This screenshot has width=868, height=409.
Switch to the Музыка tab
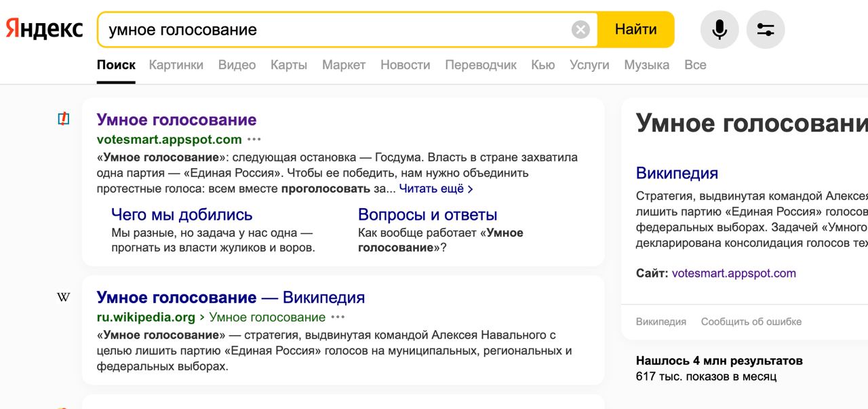click(x=647, y=65)
